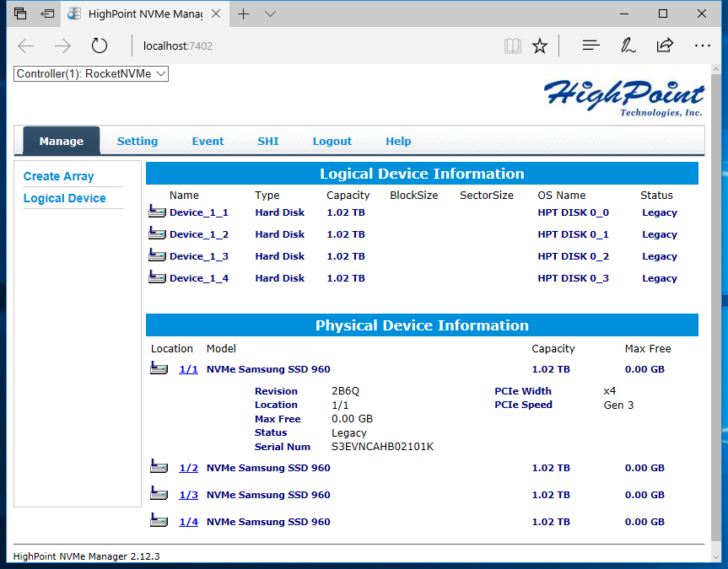Click the PCIe Width value x4
728x569 pixels.
pyautogui.click(x=610, y=391)
